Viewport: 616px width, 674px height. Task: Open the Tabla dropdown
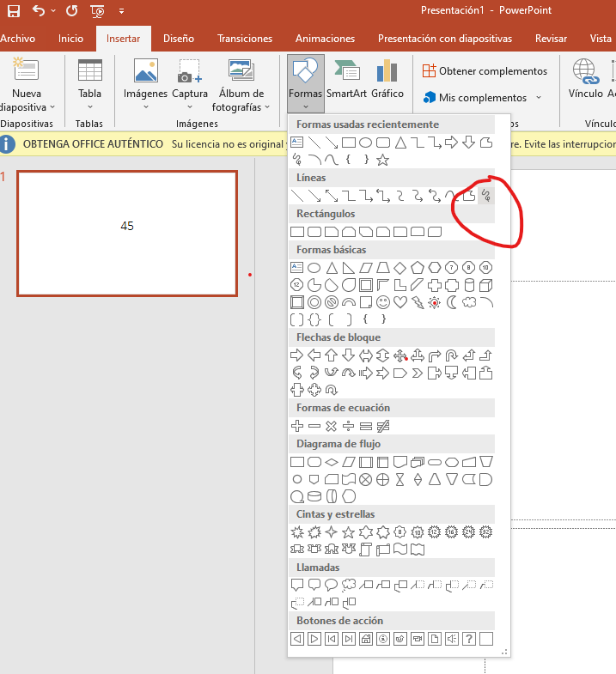(90, 107)
